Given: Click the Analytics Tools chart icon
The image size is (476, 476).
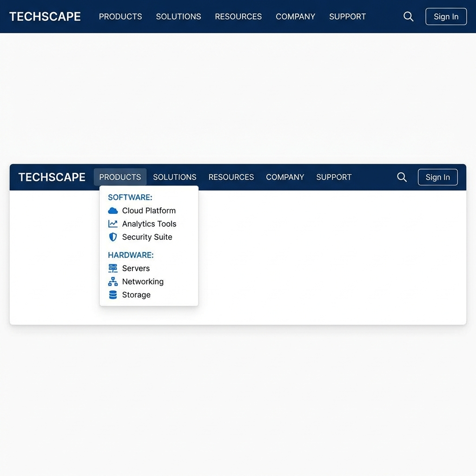Looking at the screenshot, I should [112, 224].
